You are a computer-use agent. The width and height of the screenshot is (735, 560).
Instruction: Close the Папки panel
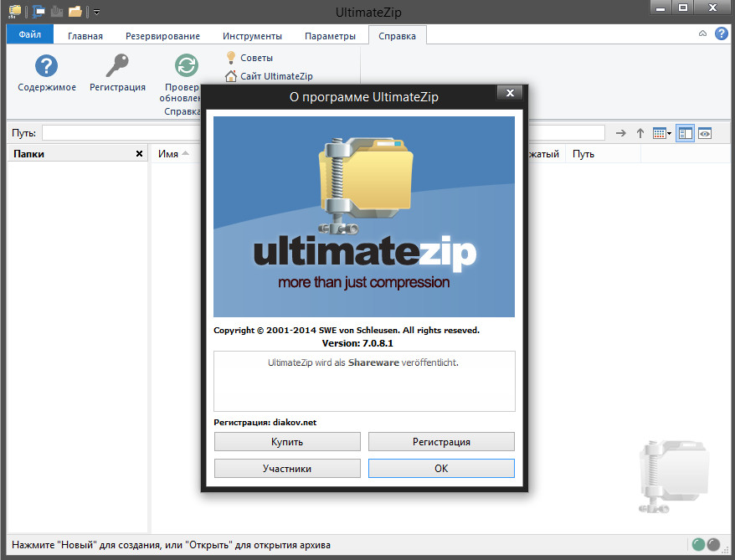pos(139,154)
